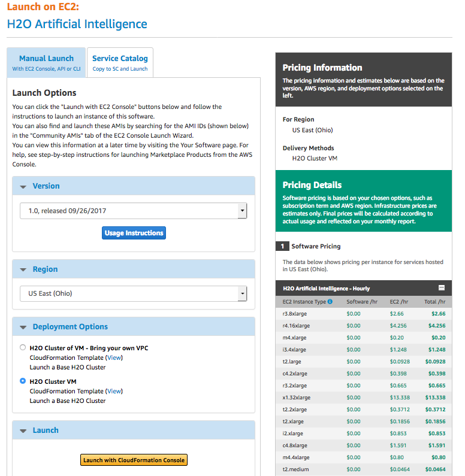
Task: Click the t2.xlarge instance type
Action: (293, 422)
